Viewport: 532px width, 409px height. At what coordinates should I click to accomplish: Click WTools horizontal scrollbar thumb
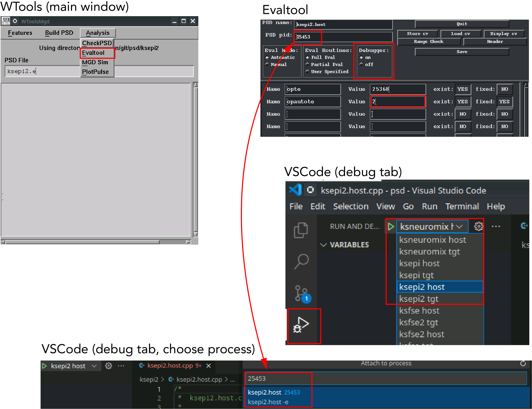point(83,242)
